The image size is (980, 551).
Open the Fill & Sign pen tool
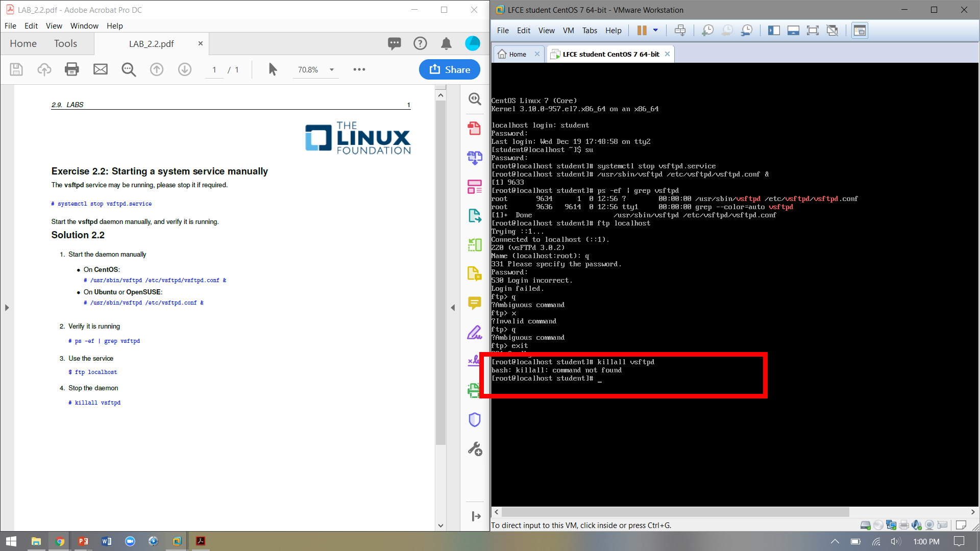pyautogui.click(x=475, y=333)
